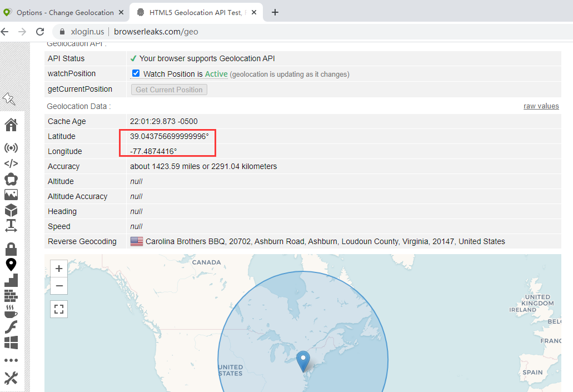This screenshot has height=392, width=573.
Task: Click the Speed null value
Action: (136, 226)
